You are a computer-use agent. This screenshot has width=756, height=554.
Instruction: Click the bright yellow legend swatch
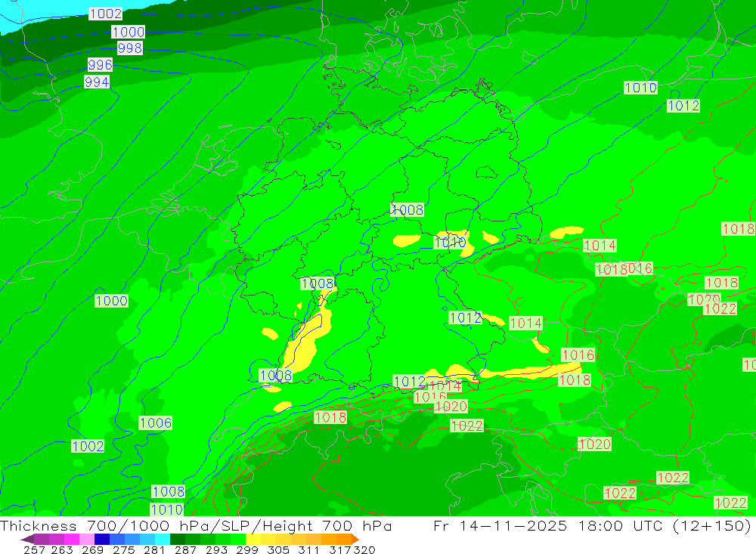253,539
